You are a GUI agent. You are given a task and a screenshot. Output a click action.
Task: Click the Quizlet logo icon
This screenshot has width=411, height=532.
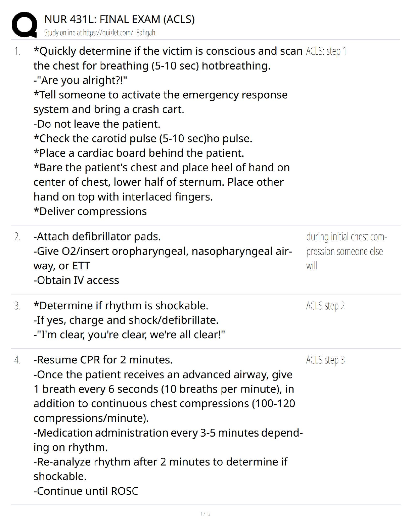pyautogui.click(x=24, y=24)
